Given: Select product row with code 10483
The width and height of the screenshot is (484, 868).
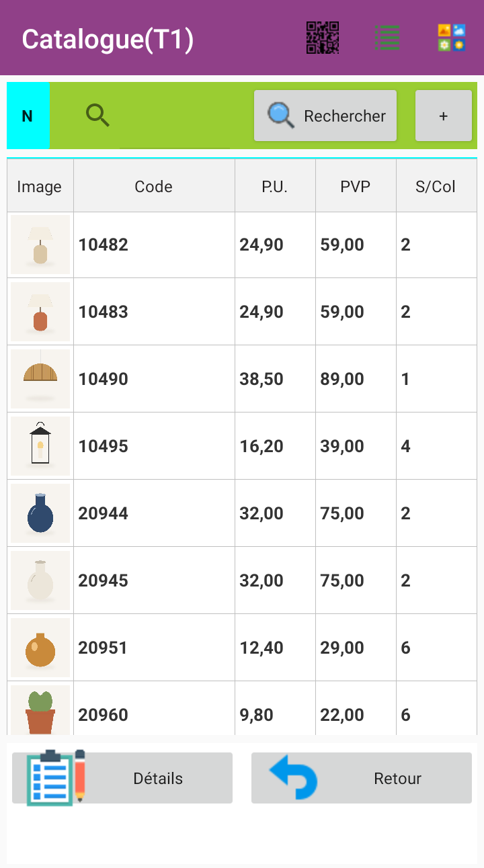Looking at the screenshot, I should 242,312.
